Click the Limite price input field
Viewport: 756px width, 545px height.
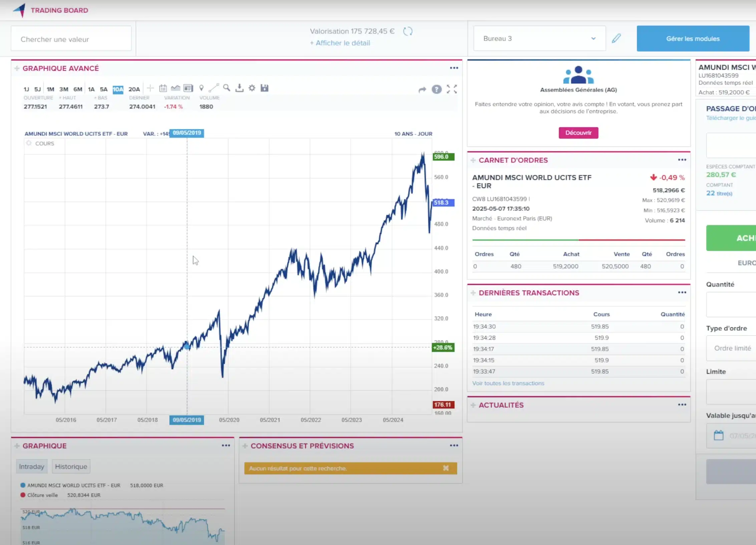click(x=731, y=392)
